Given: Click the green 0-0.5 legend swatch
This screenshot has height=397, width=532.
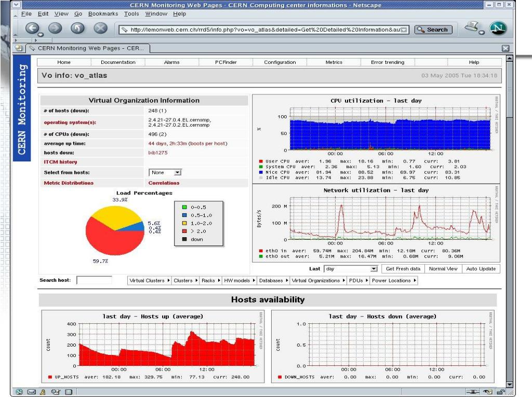Looking at the screenshot, I should pos(184,207).
